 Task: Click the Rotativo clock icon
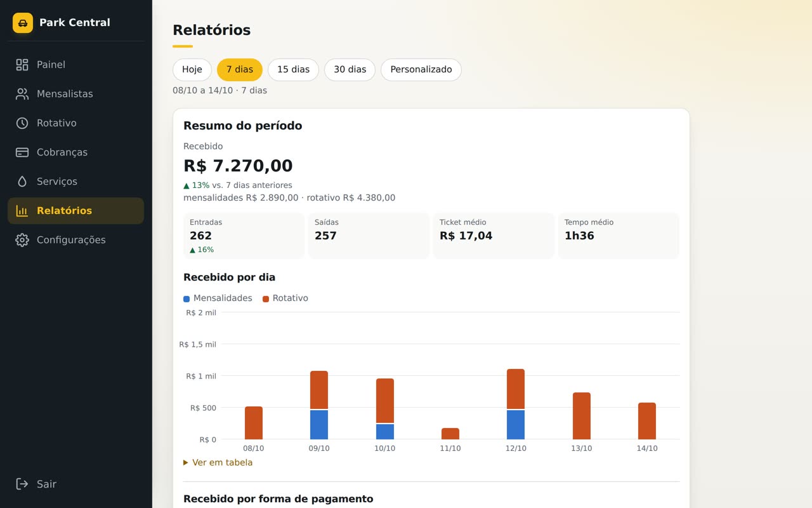pos(22,123)
